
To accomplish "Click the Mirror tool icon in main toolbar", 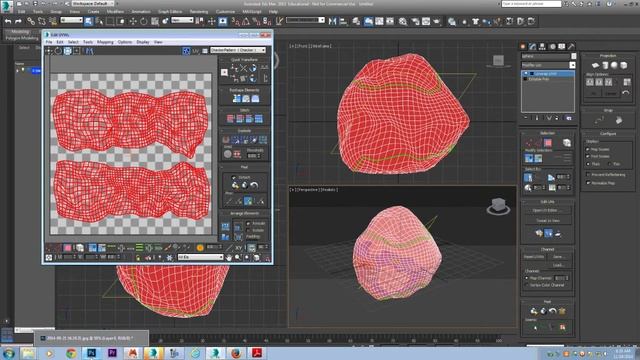I will (332, 21).
